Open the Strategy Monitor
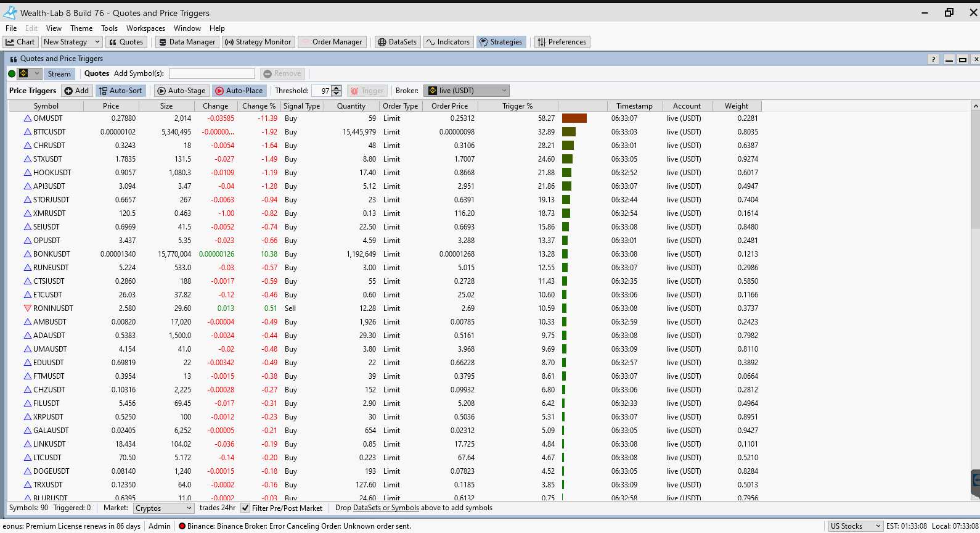The image size is (980, 533). [258, 42]
